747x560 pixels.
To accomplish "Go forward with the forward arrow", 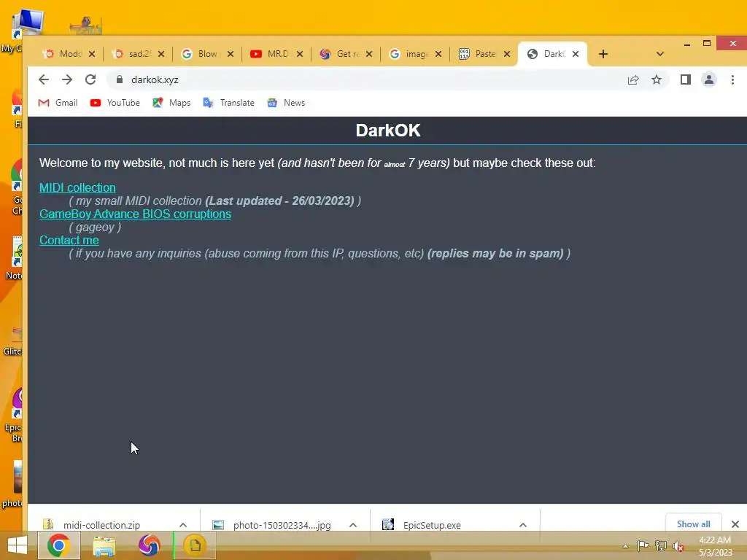I will pos(66,79).
